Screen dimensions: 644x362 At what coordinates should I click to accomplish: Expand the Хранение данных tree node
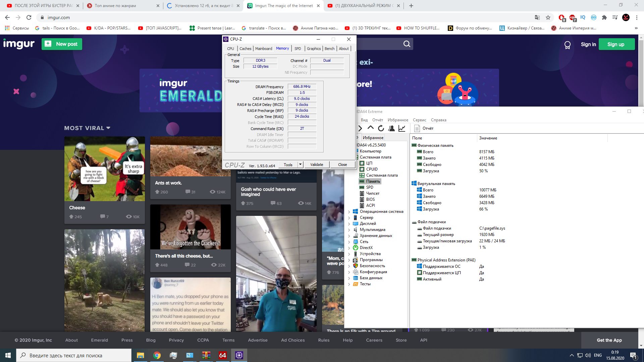[349, 236]
